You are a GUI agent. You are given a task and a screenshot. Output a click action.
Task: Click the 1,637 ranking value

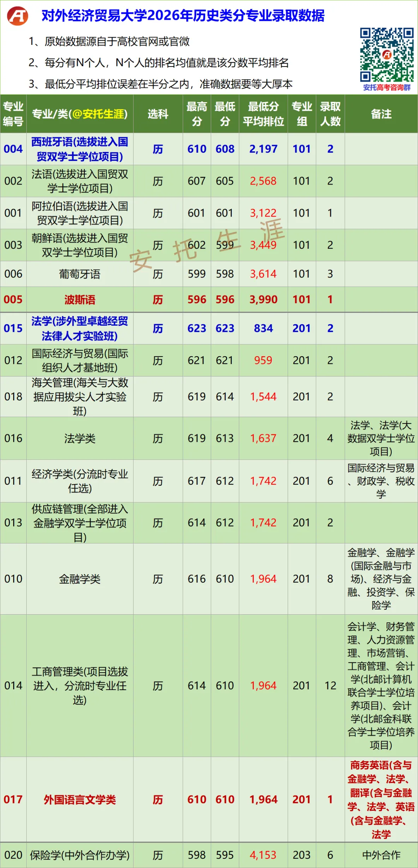click(x=264, y=438)
